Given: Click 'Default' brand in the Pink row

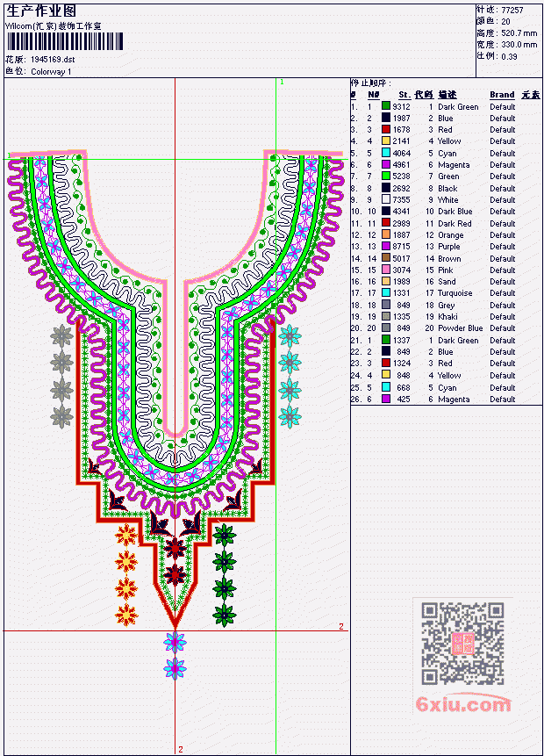Looking at the screenshot, I should [x=502, y=270].
